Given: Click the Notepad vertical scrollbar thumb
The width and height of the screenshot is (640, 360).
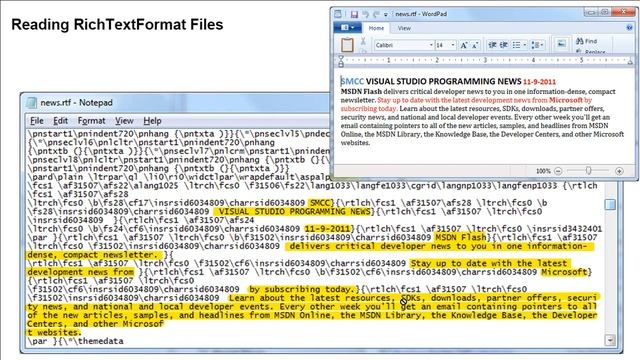Looking at the screenshot, I should pyautogui.click(x=610, y=204).
